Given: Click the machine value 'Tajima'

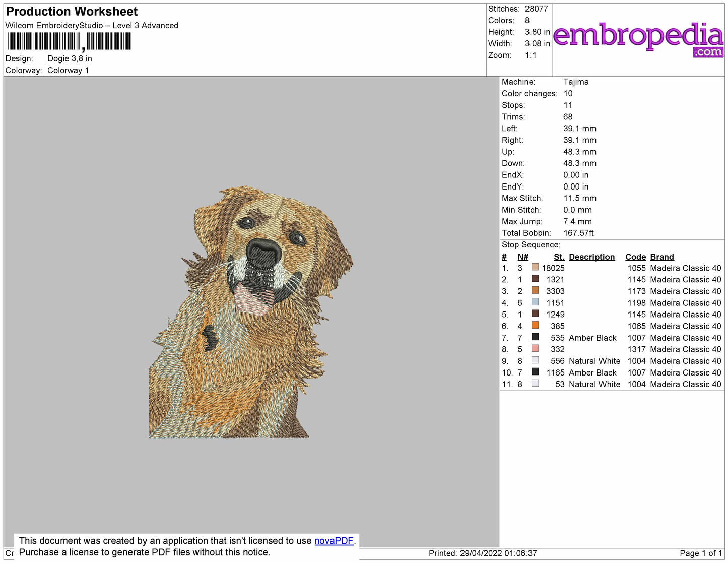Looking at the screenshot, I should coord(576,82).
